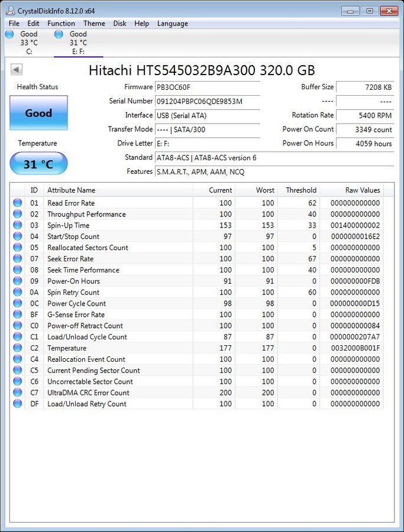Click the Serial Number field
This screenshot has height=532, width=404.
tap(208, 102)
